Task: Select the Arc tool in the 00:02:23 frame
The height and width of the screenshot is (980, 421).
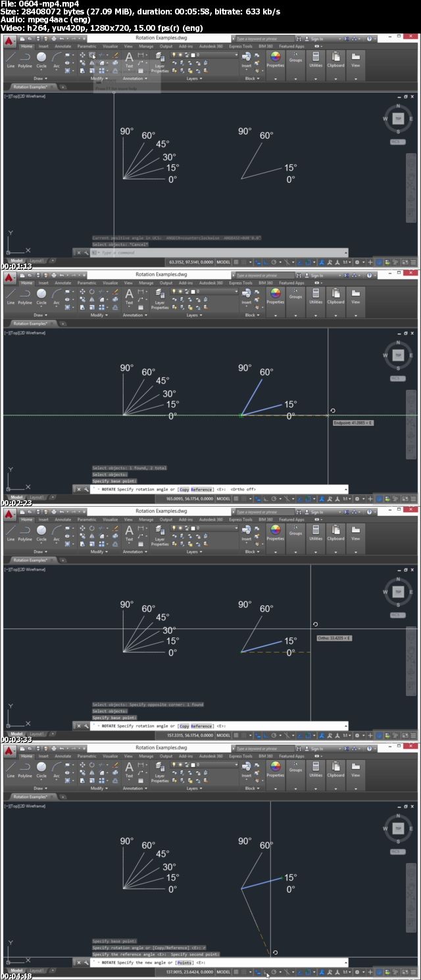Action: pos(57,296)
